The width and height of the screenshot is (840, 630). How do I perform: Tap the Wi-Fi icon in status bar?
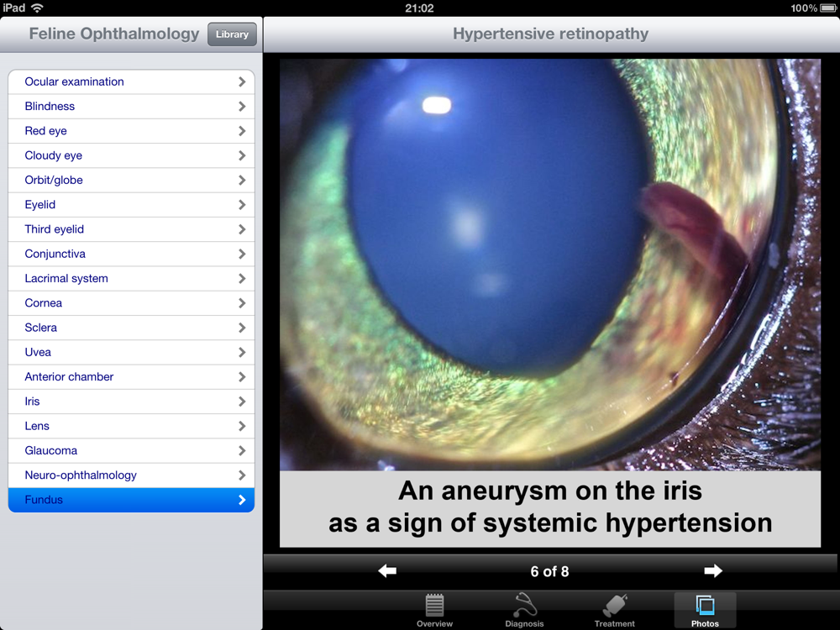tap(38, 8)
